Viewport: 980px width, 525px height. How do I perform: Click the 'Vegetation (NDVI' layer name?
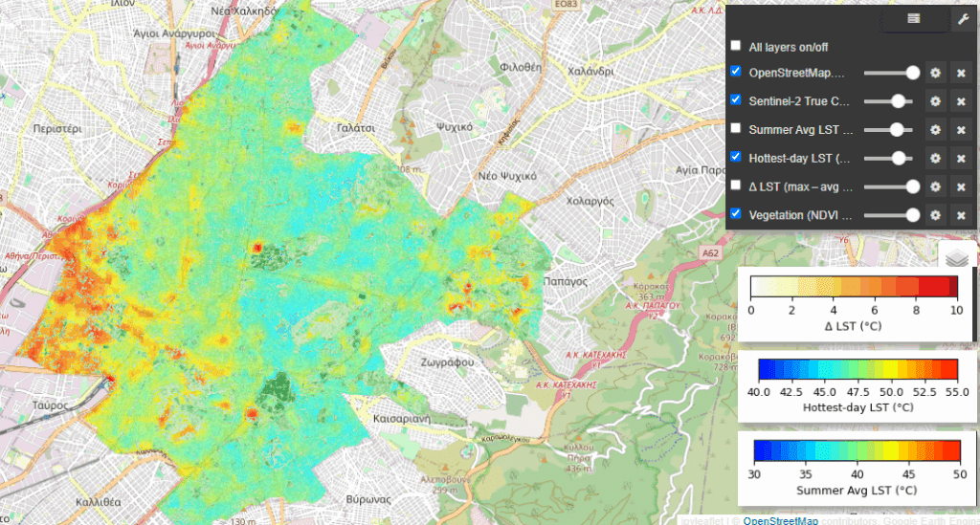coord(799,215)
